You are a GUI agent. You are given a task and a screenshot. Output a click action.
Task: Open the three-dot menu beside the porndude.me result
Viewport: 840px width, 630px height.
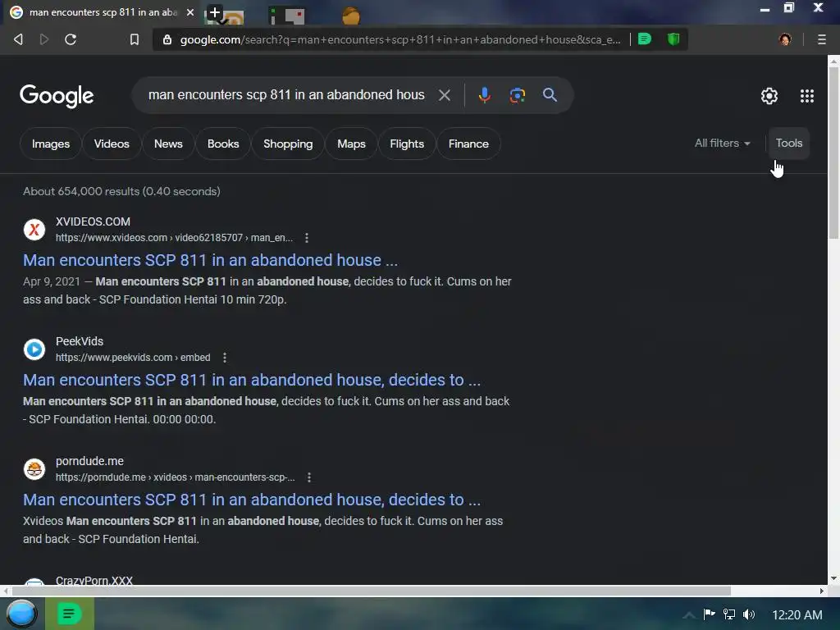coord(309,477)
